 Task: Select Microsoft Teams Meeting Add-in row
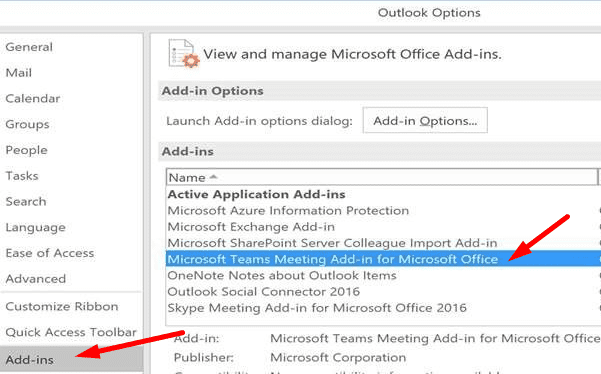[383, 259]
